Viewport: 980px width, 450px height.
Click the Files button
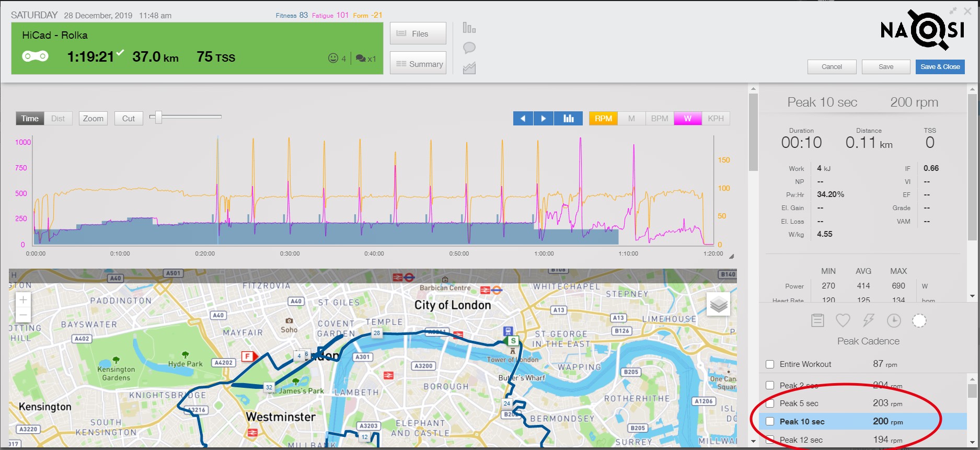click(418, 33)
